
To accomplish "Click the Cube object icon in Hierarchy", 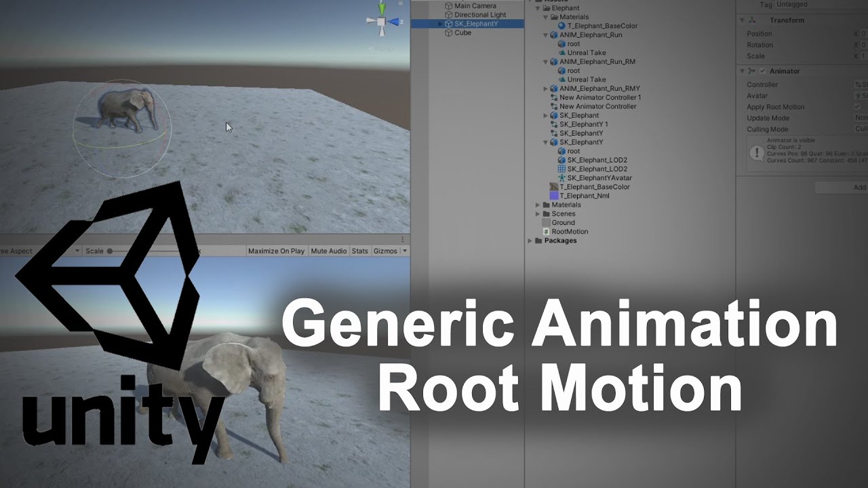I will point(448,33).
